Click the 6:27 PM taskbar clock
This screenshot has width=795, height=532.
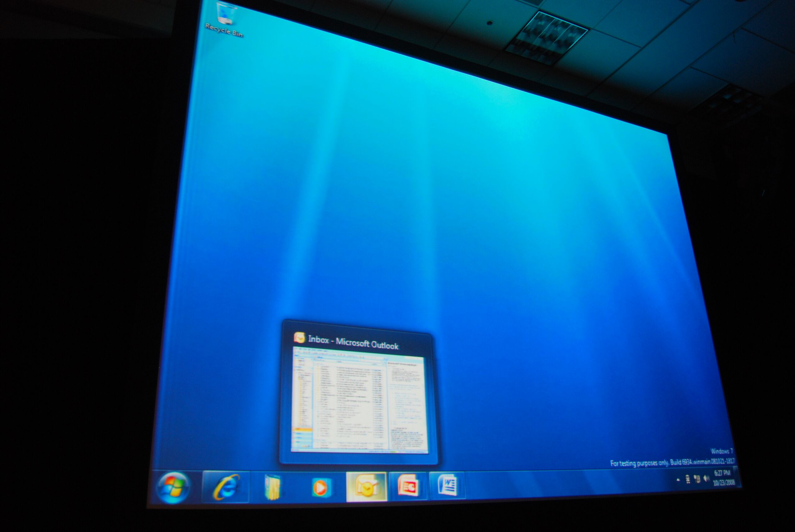722,473
